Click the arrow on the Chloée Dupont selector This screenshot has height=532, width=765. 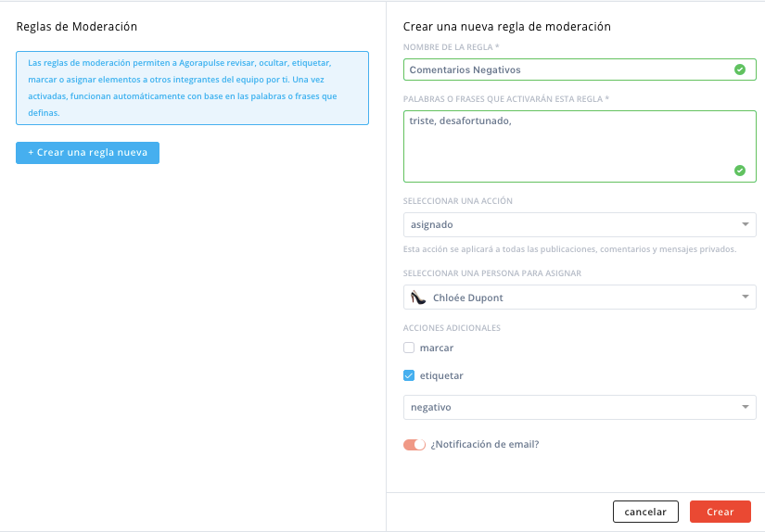pyautogui.click(x=745, y=297)
